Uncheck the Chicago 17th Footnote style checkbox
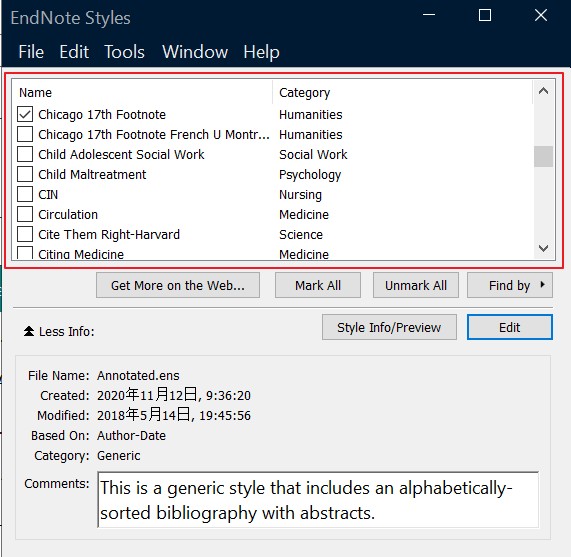 [25, 114]
